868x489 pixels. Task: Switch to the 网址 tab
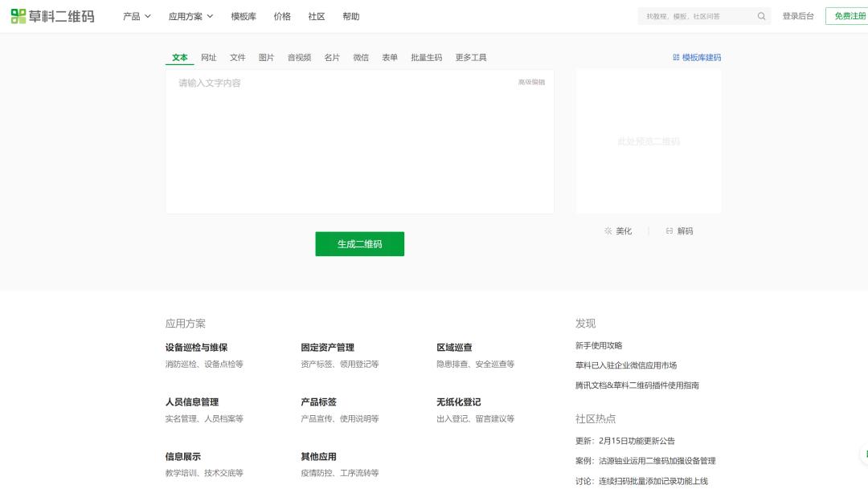(x=208, y=57)
